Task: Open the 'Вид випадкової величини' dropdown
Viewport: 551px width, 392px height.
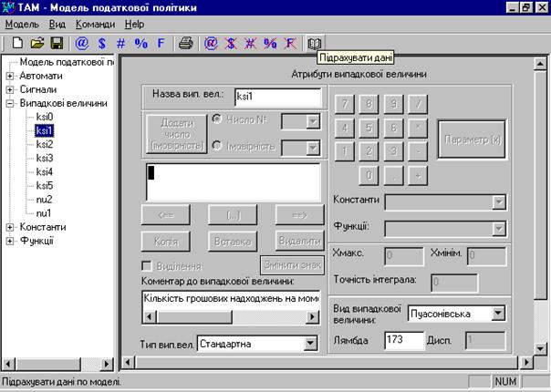Action: click(497, 313)
